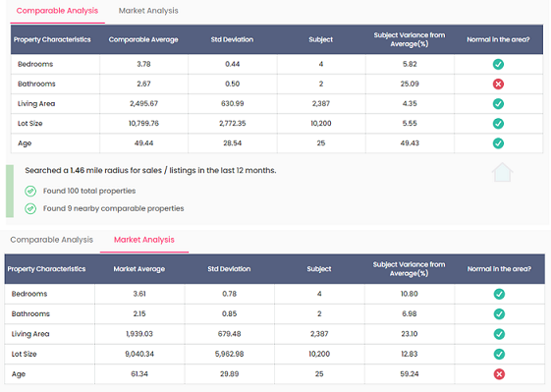Click green check icon for market Bedrooms row
The width and height of the screenshot is (551, 392).
[499, 294]
